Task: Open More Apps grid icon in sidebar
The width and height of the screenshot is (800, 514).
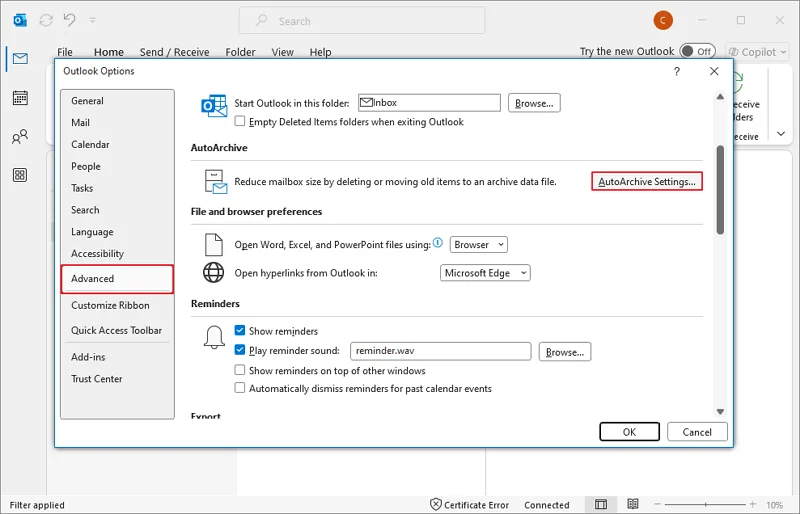Action: pos(20,175)
